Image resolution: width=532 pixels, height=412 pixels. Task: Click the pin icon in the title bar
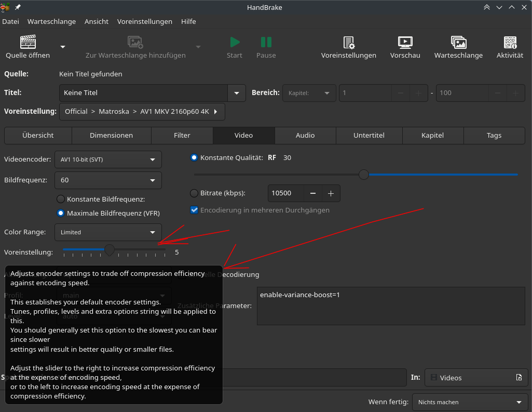[18, 7]
